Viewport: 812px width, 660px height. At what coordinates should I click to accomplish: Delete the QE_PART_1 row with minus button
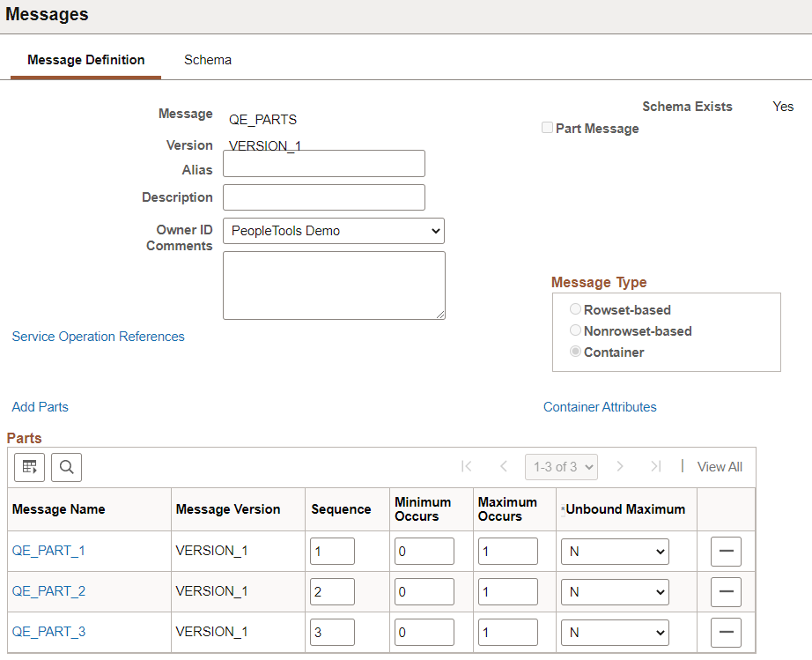coord(726,551)
